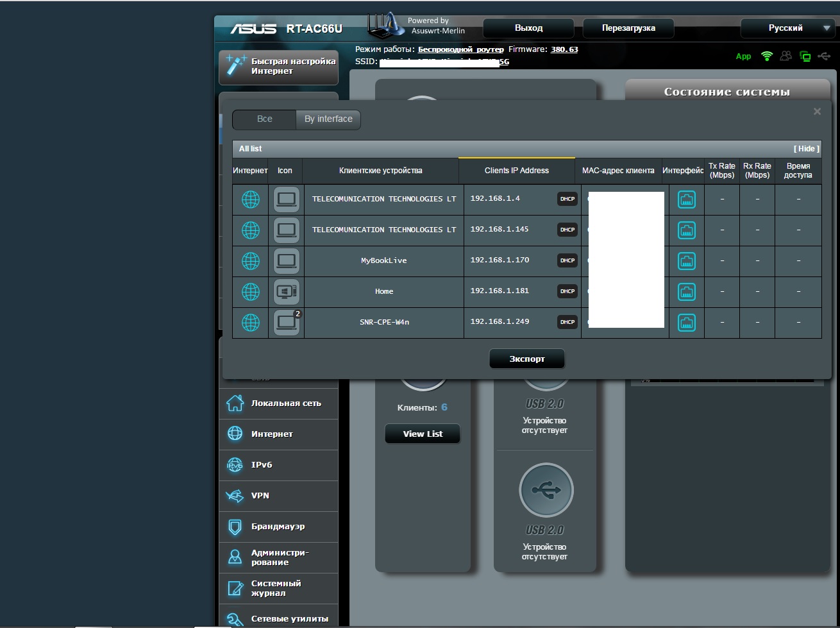
Task: Click the Tx Rate (Mbps) column header
Action: pyautogui.click(x=722, y=171)
